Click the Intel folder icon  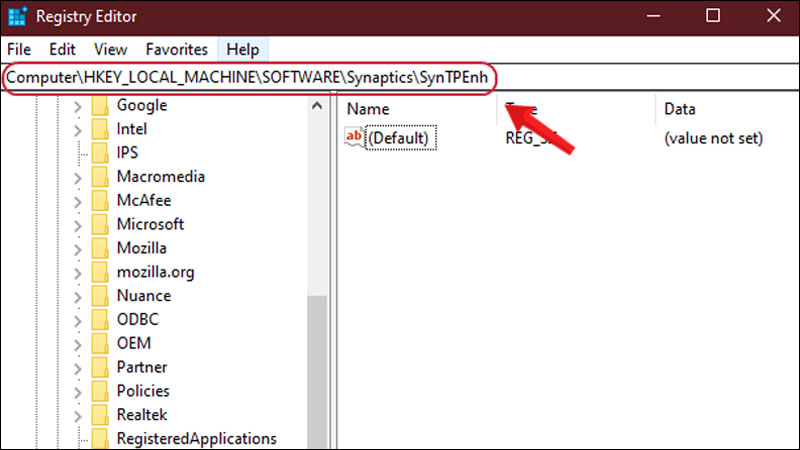pyautogui.click(x=100, y=129)
